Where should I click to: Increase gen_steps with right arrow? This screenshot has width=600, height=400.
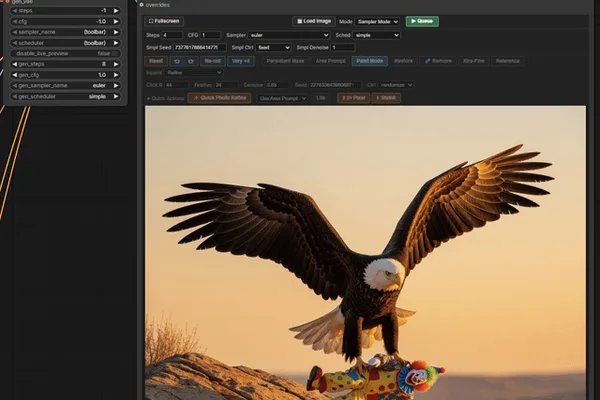116,64
